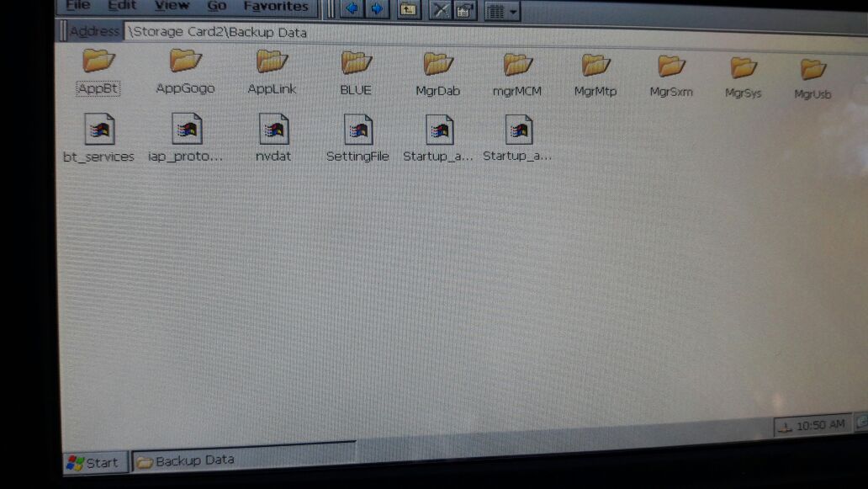Open the File menu
This screenshot has width=868, height=489.
pyautogui.click(x=77, y=5)
